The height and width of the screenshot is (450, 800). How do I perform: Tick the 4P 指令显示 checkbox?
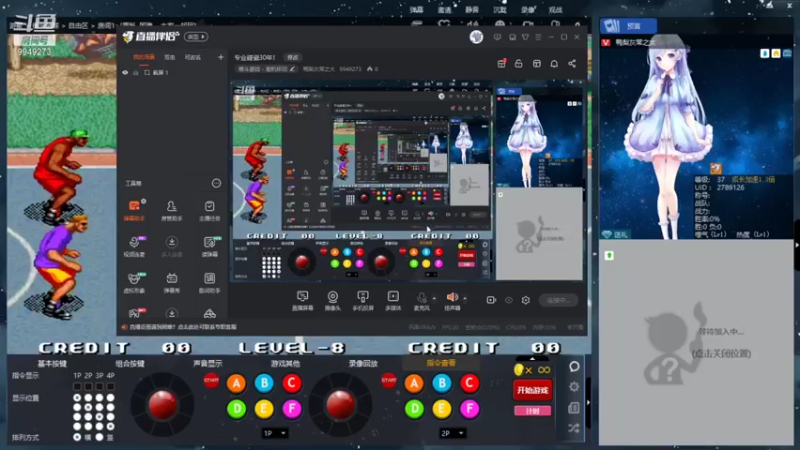point(111,386)
